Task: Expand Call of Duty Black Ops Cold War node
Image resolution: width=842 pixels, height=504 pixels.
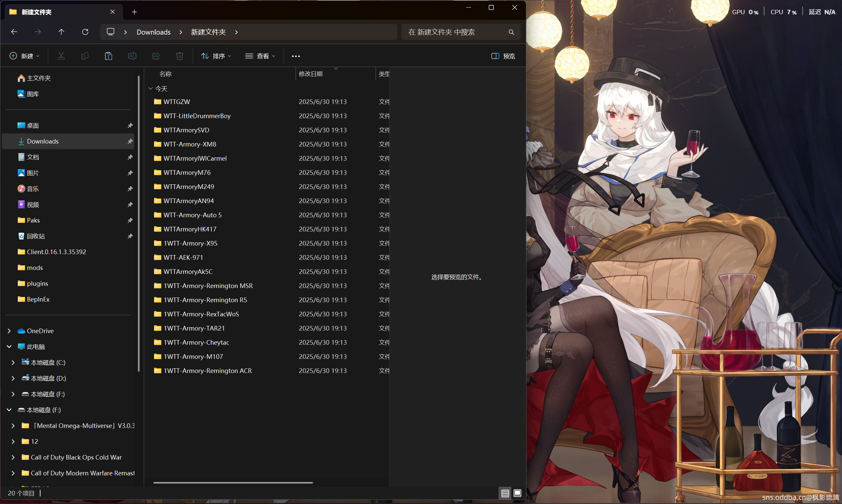Action: [13, 457]
